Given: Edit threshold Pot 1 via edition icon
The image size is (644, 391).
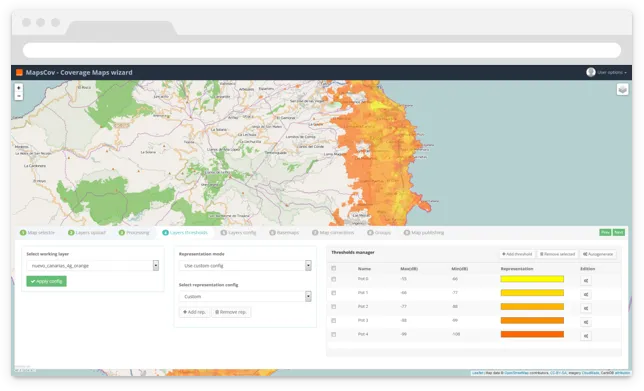Looking at the screenshot, I should coord(586,294).
